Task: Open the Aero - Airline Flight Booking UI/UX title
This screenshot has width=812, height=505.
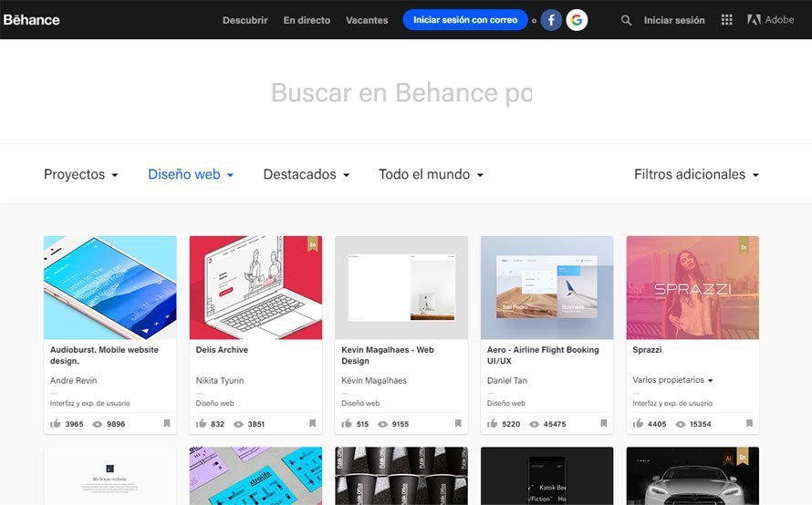Action: pyautogui.click(x=543, y=356)
